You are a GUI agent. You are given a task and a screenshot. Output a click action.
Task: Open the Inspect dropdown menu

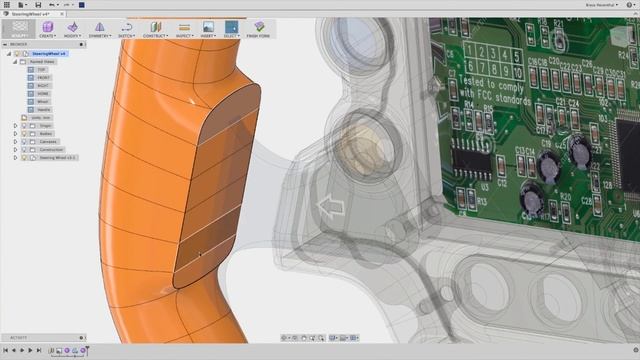click(x=184, y=36)
